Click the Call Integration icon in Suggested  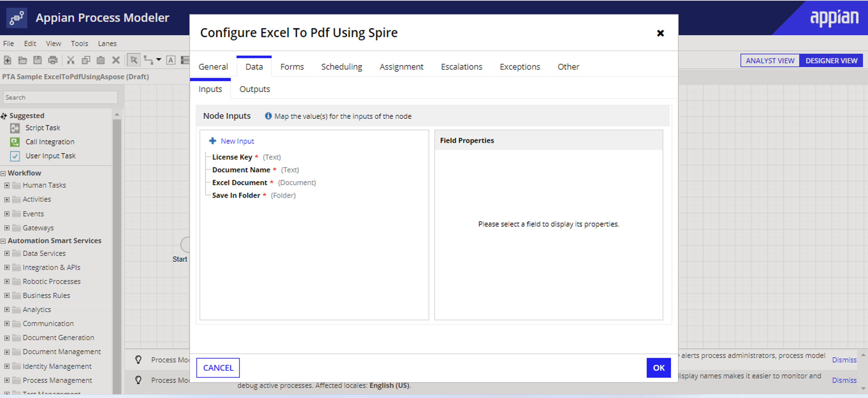pos(15,142)
